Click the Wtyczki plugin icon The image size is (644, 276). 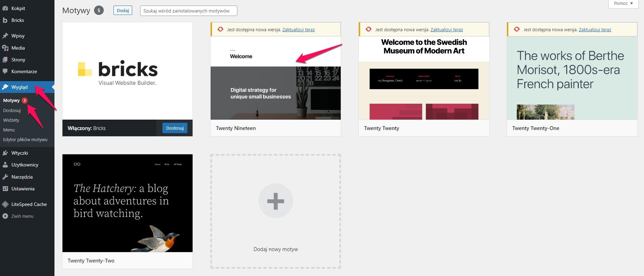pos(5,153)
